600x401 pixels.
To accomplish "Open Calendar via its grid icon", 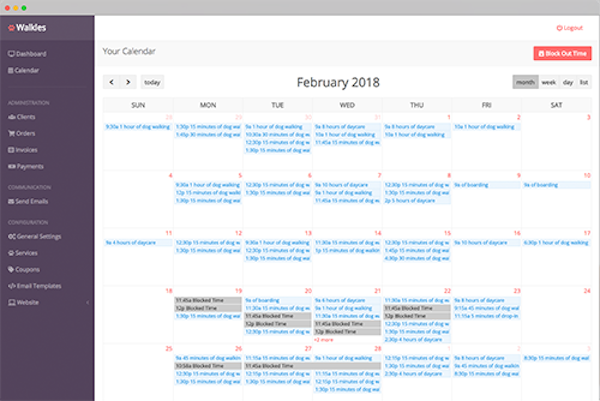I will 11,70.
